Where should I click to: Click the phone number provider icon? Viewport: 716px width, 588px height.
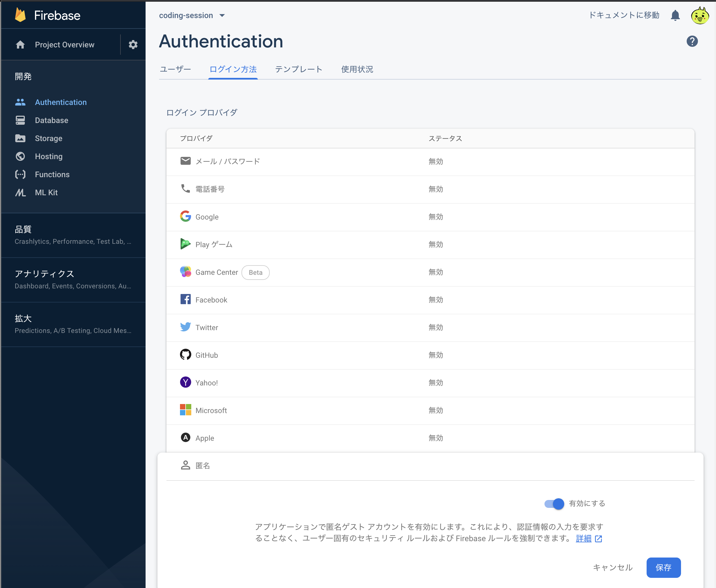(186, 188)
